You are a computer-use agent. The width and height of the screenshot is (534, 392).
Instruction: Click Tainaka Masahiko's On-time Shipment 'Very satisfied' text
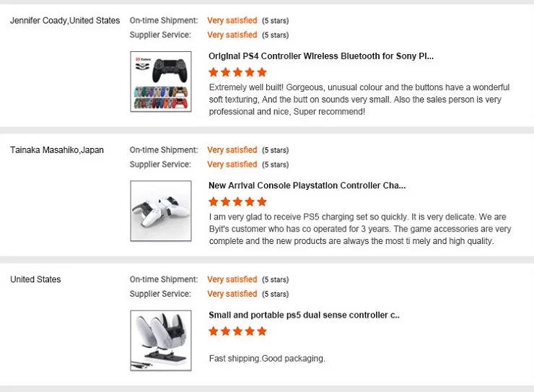click(232, 150)
